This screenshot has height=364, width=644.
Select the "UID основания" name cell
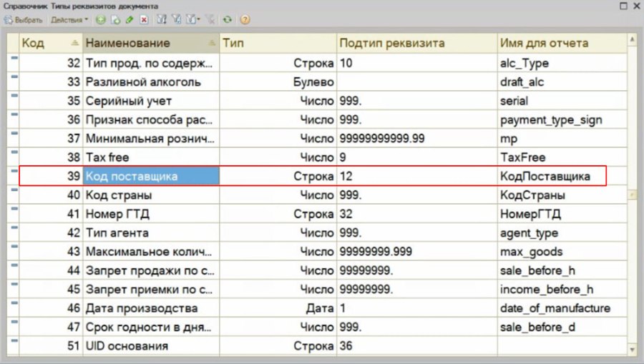coord(151,346)
